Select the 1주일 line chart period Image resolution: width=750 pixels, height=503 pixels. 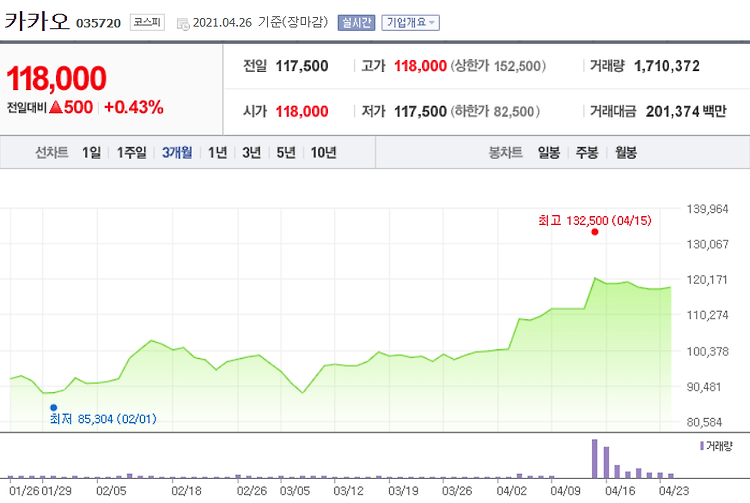tap(132, 153)
